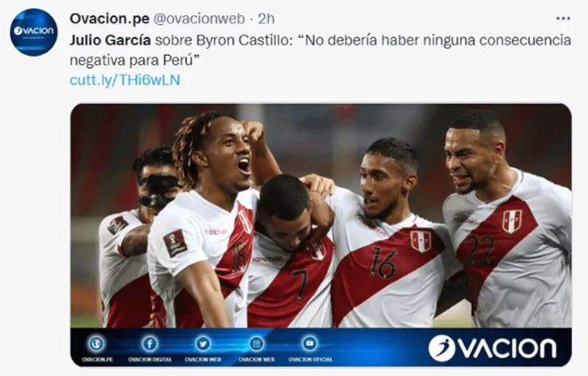The width and height of the screenshot is (588, 376).
Task: Click the Facebook icon in the banner
Action: pos(150,343)
